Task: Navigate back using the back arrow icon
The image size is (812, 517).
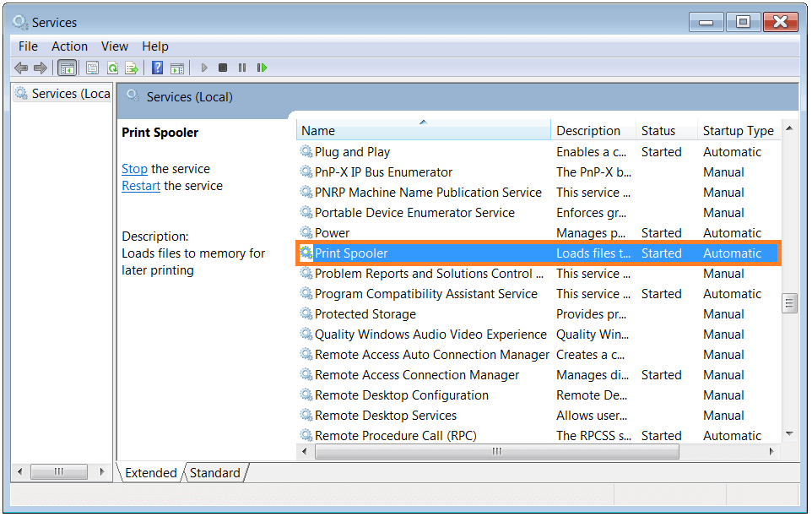Action: [x=21, y=68]
